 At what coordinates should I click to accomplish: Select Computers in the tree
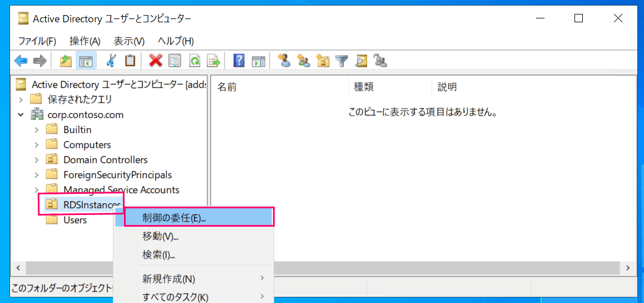(x=87, y=145)
